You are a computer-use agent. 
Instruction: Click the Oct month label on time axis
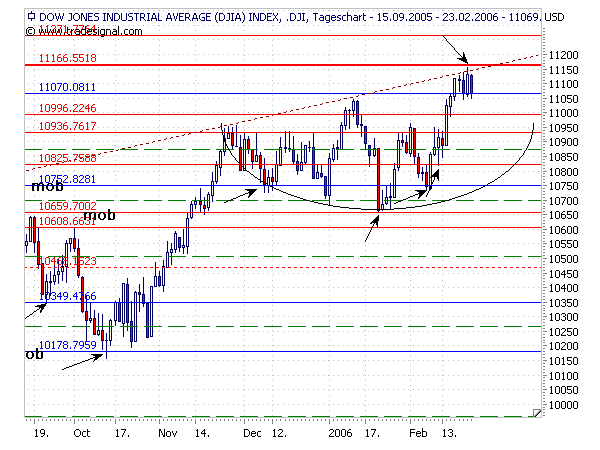click(82, 434)
